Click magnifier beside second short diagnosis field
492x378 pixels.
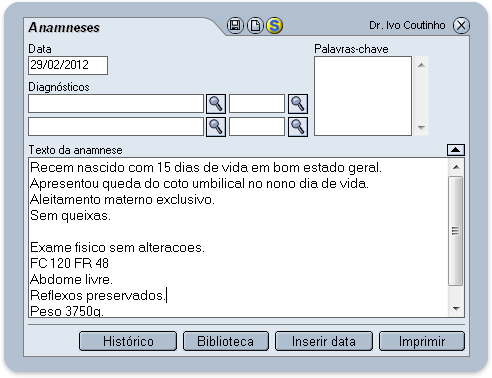(298, 127)
